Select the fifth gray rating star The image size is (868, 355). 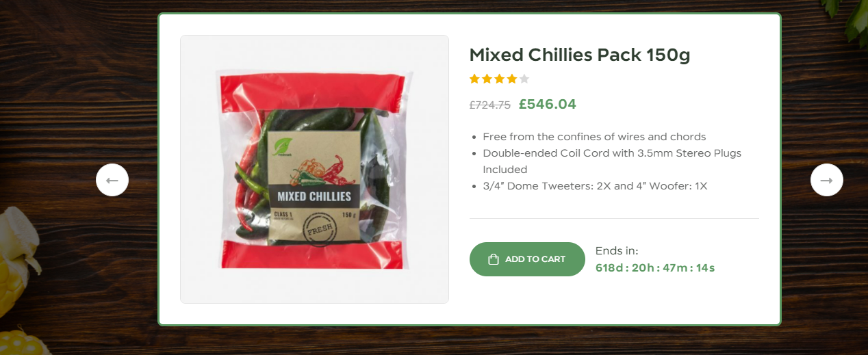click(524, 79)
